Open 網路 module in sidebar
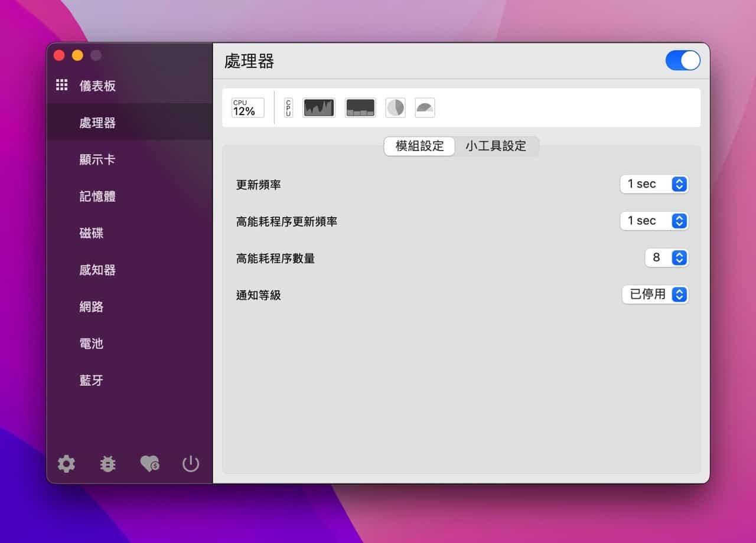The height and width of the screenshot is (543, 756). 129,306
